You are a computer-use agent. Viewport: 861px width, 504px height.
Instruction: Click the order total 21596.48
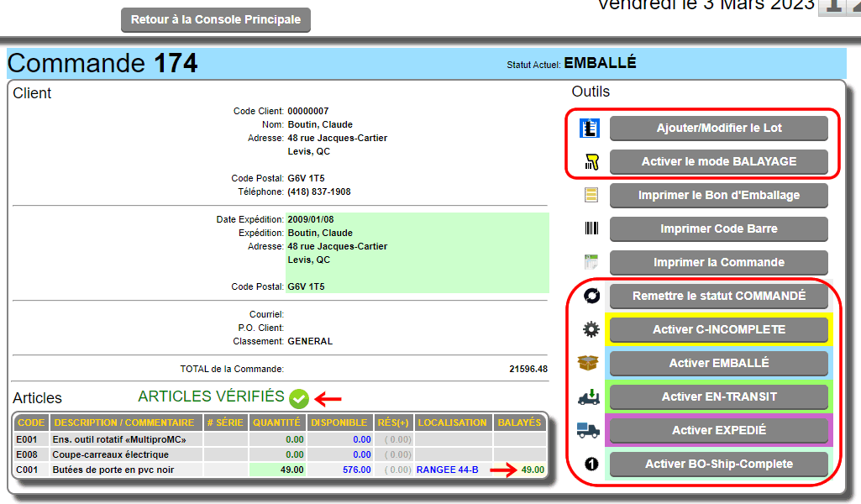[x=528, y=369]
